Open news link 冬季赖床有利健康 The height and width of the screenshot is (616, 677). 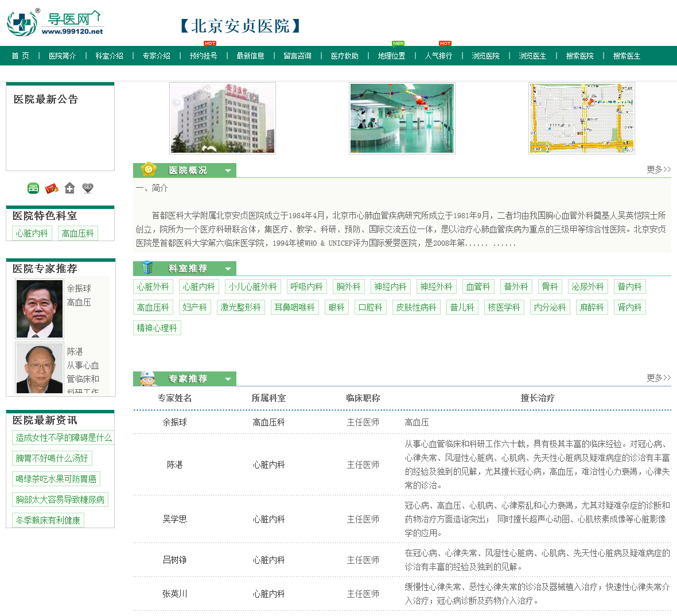48,521
